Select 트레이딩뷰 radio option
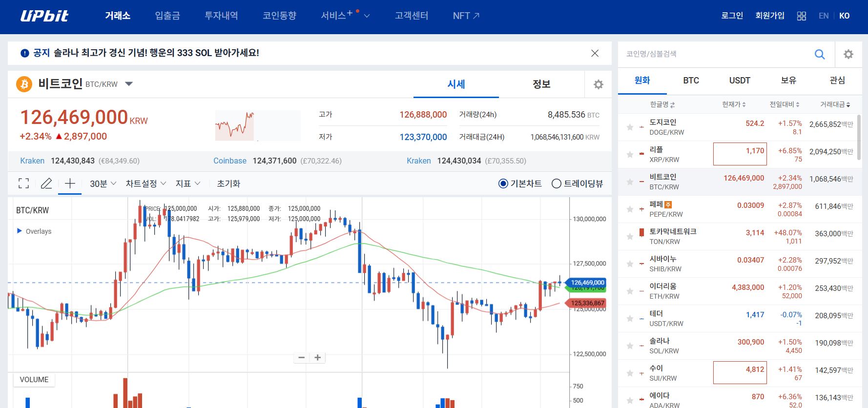Viewport: 868px width, 408px height. tap(577, 184)
